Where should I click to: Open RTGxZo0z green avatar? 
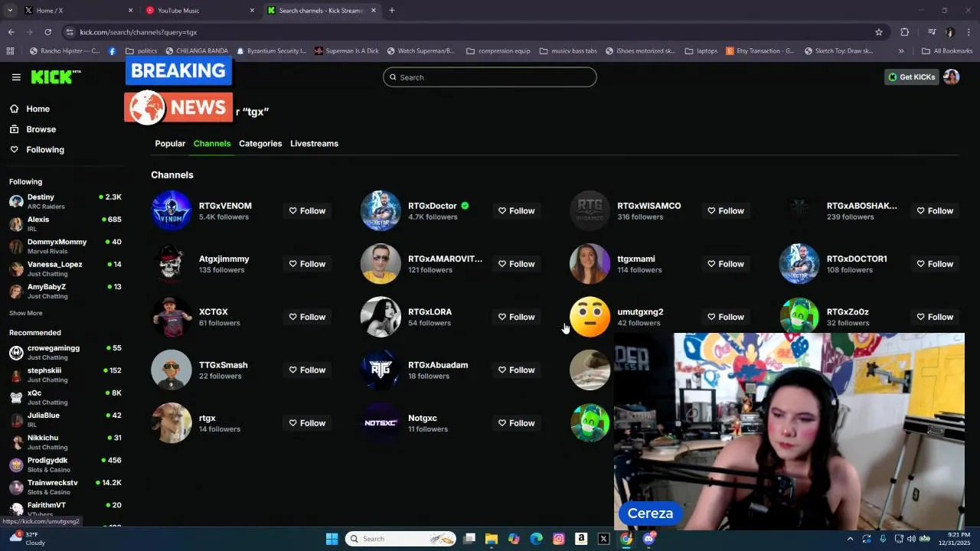click(x=799, y=315)
